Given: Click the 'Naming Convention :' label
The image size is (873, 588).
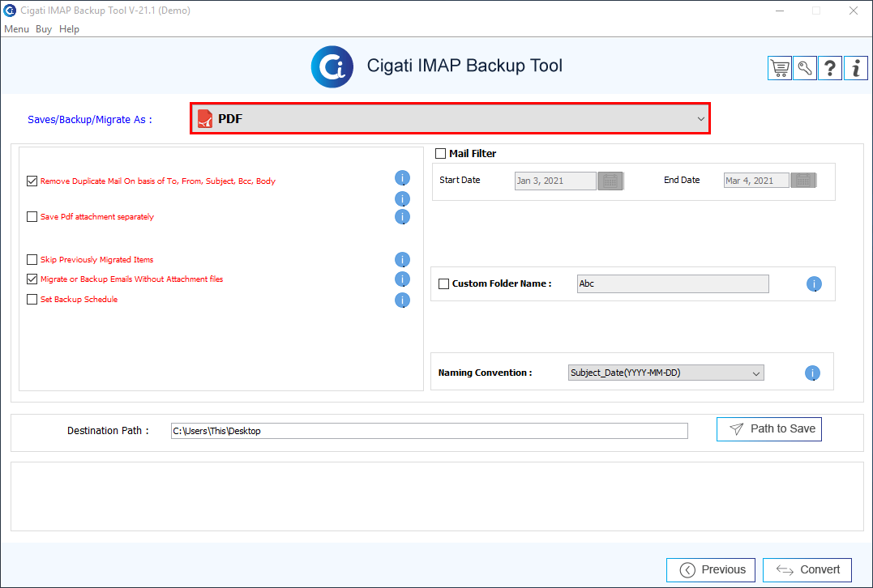Looking at the screenshot, I should coord(485,373).
